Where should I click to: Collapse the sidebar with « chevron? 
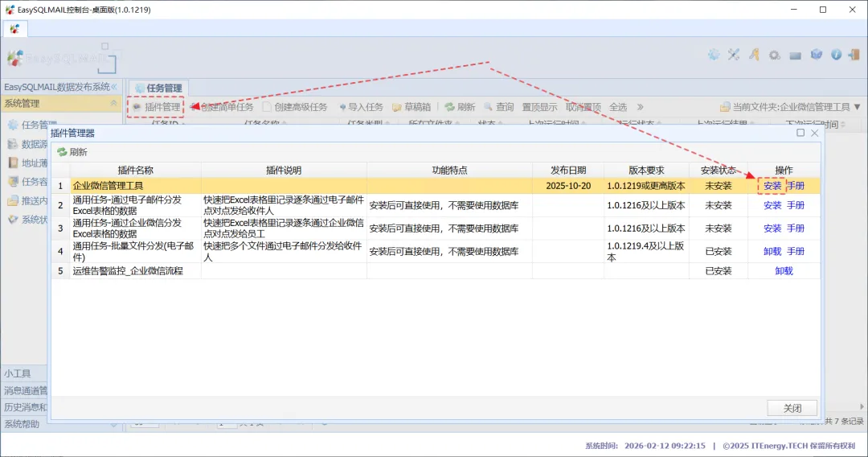114,87
